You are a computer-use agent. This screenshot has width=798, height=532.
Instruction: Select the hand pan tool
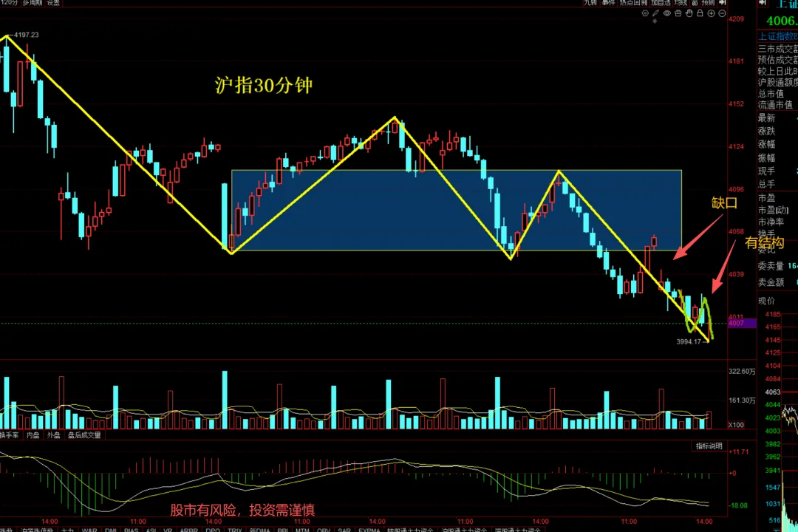click(x=689, y=13)
